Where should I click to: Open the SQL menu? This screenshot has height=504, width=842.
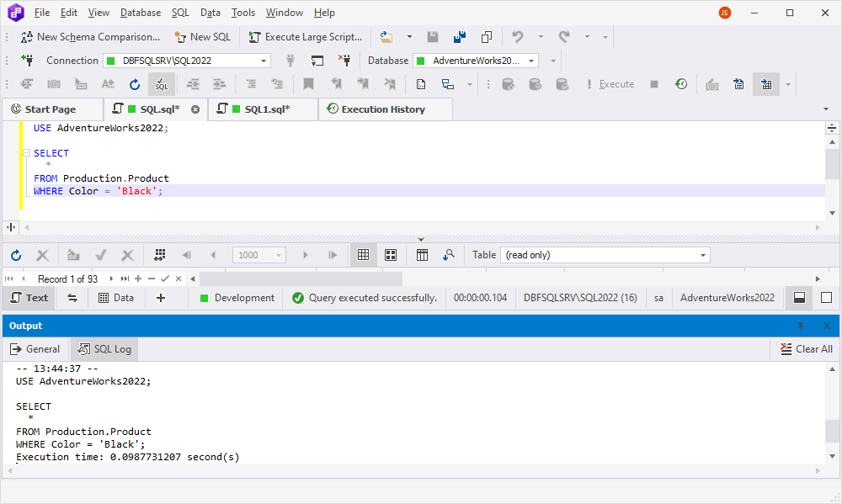(x=180, y=13)
